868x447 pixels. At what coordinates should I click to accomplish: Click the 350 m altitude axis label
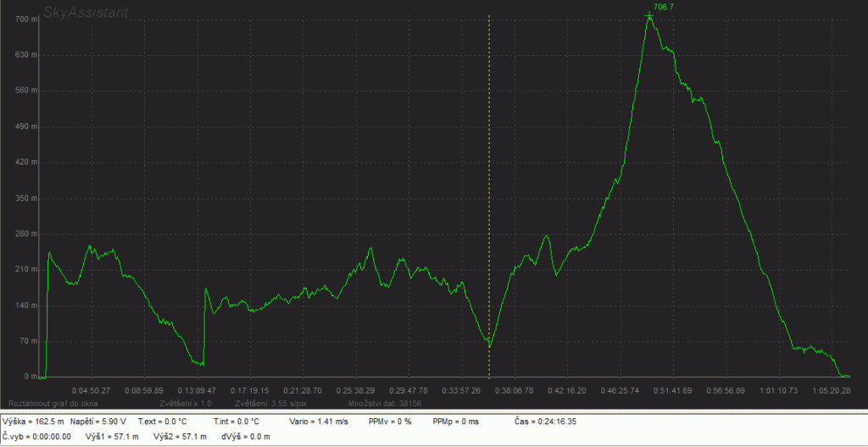click(x=27, y=198)
